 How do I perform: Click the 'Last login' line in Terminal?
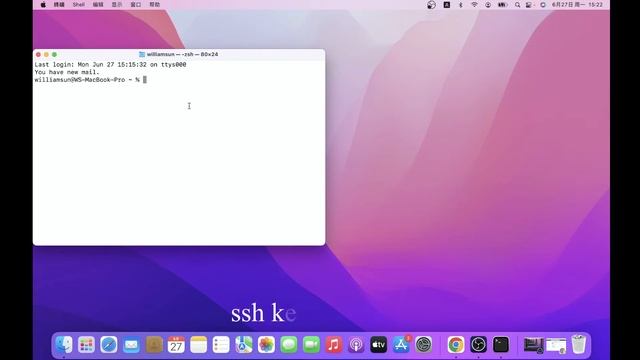[x=110, y=64]
